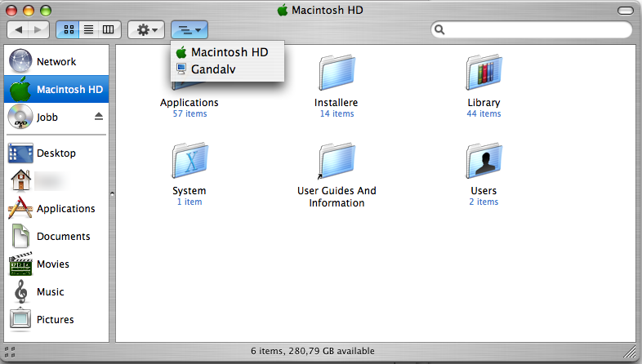Open Applications from the sidebar
Viewport: 642px width, 364px height.
point(56,209)
